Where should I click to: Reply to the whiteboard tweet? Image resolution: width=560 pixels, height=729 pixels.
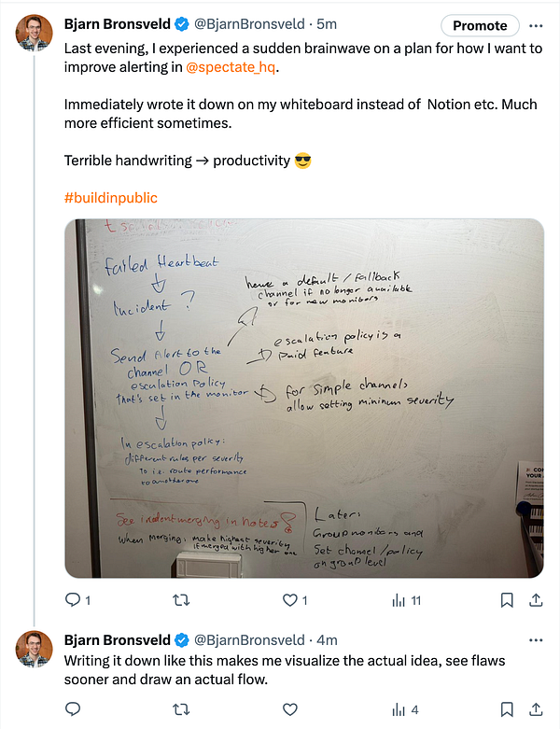click(x=73, y=600)
